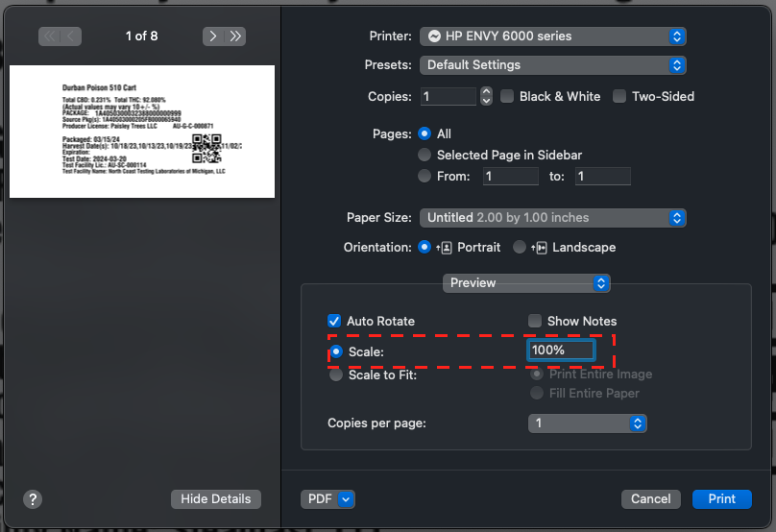The width and height of the screenshot is (776, 532).
Task: Click the Copies input field
Action: coord(449,96)
